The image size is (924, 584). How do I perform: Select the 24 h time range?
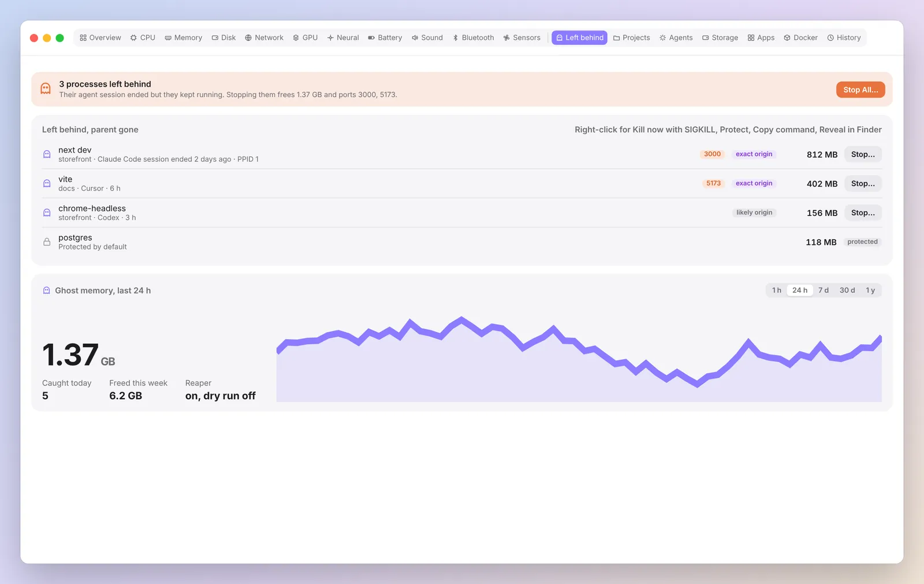800,290
